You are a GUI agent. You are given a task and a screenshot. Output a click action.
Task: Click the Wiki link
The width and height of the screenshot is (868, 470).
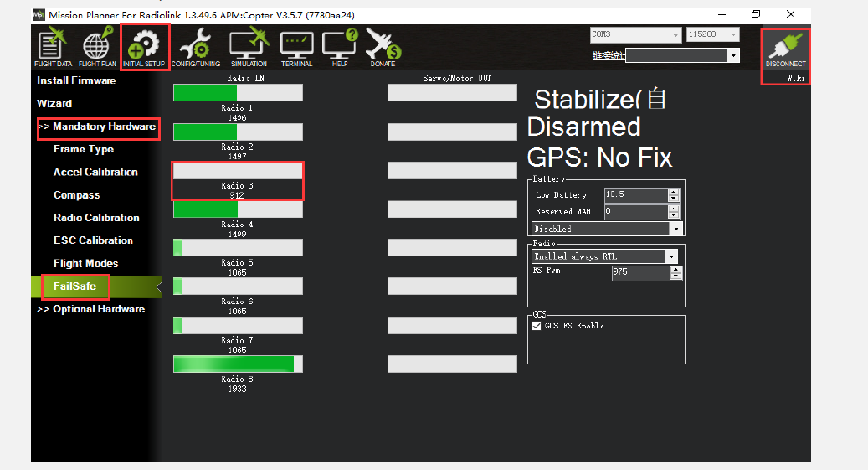tap(795, 78)
